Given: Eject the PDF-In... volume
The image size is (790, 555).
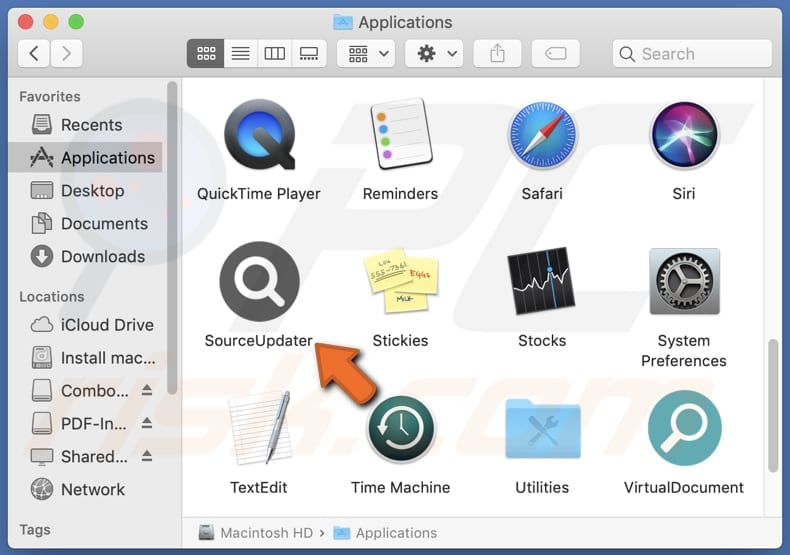Looking at the screenshot, I should [x=147, y=423].
